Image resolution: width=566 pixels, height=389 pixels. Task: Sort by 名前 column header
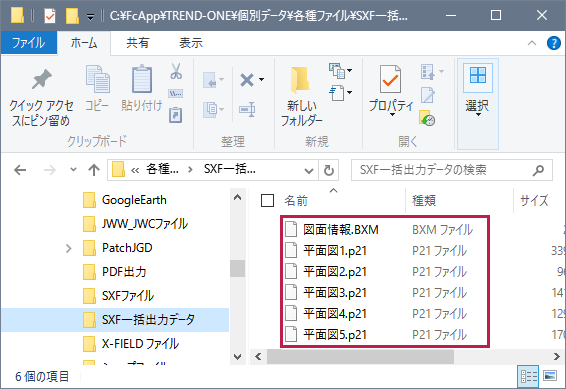tap(296, 201)
